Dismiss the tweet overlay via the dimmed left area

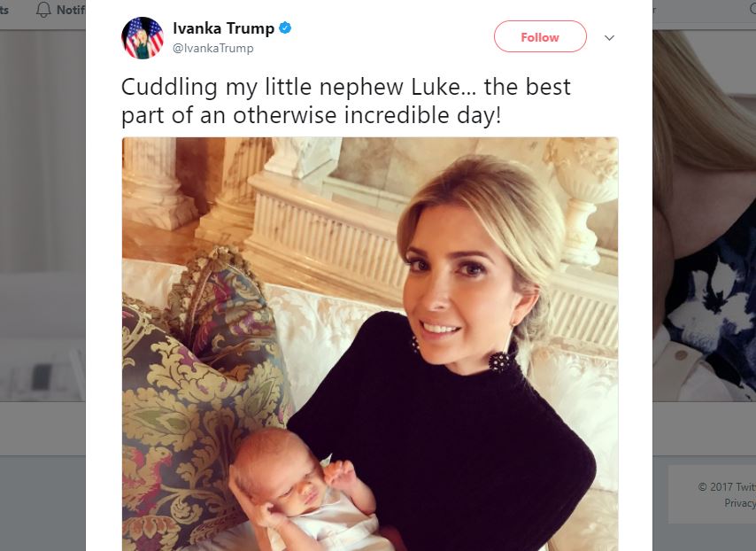42,241
